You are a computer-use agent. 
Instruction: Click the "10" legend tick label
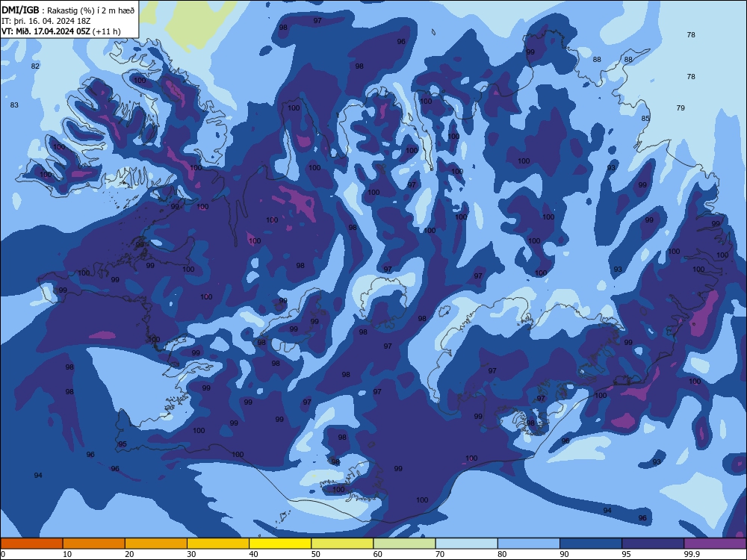tap(67, 554)
